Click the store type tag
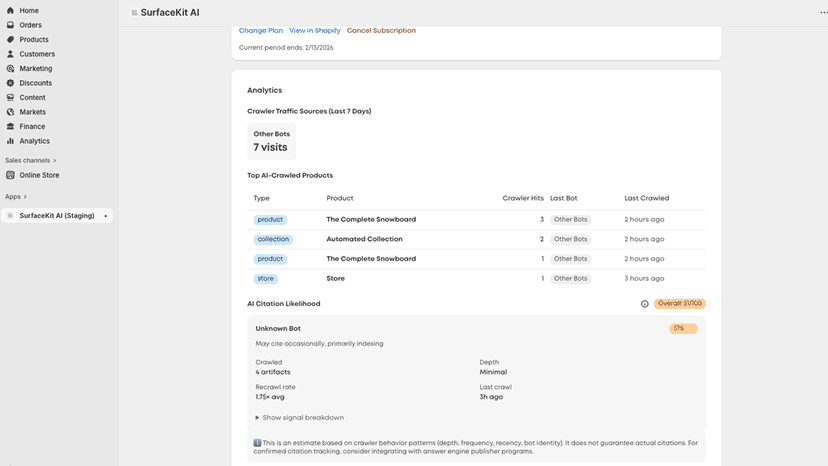The height and width of the screenshot is (466, 828). click(266, 278)
